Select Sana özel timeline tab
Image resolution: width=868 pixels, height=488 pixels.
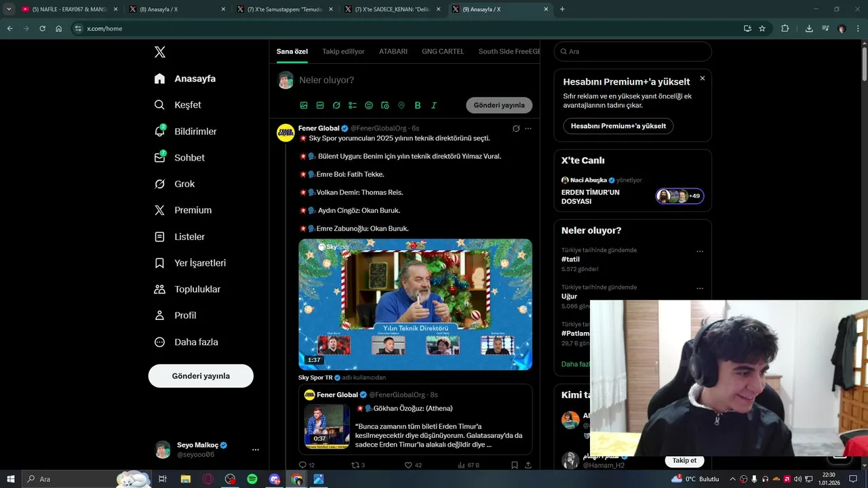(x=292, y=52)
